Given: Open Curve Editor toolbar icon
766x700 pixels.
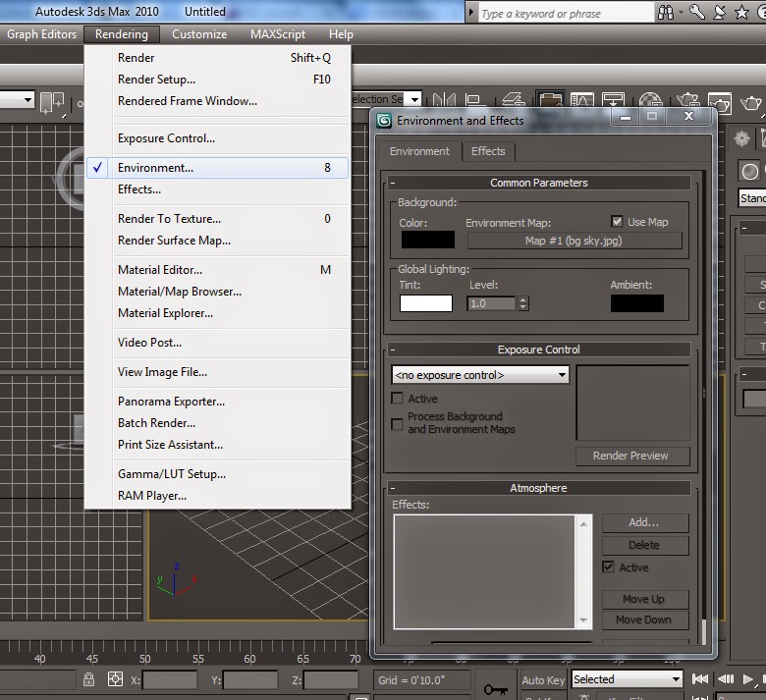Looking at the screenshot, I should coord(581,100).
